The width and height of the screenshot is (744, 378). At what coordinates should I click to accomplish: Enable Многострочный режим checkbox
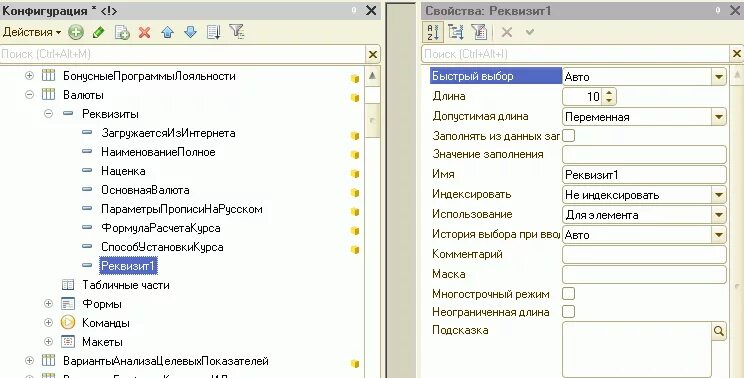(x=568, y=294)
